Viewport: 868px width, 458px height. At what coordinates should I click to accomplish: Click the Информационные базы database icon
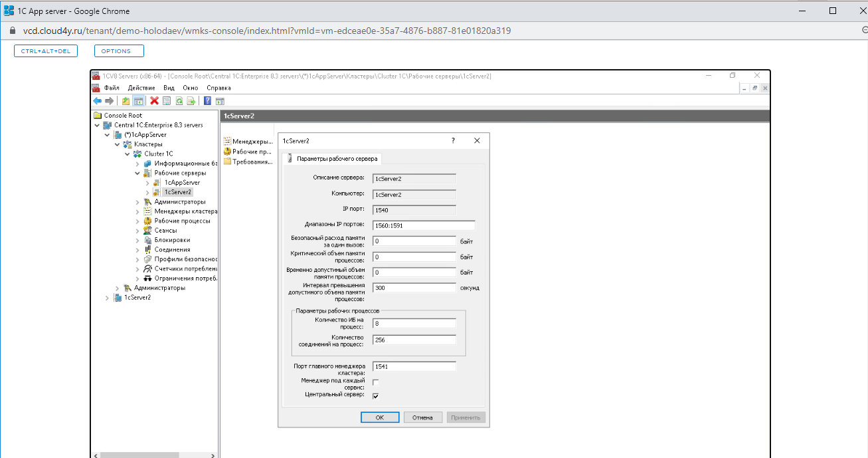[x=147, y=164]
